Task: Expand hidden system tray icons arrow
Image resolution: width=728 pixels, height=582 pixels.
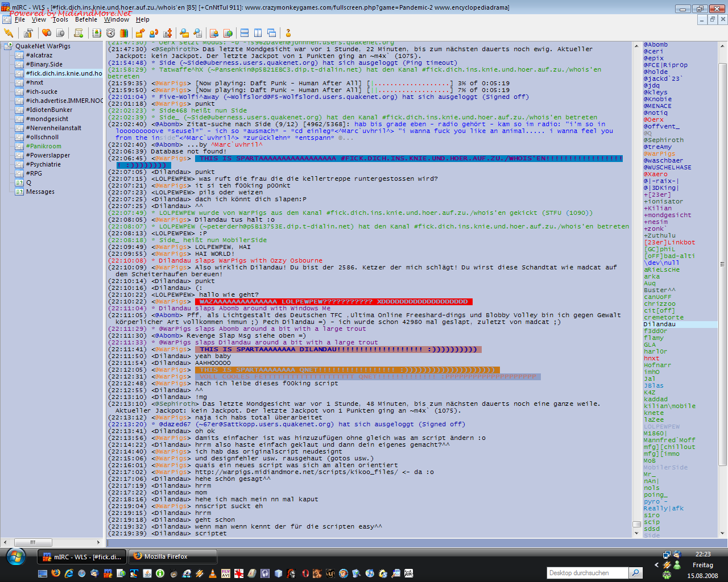Action: [656, 565]
